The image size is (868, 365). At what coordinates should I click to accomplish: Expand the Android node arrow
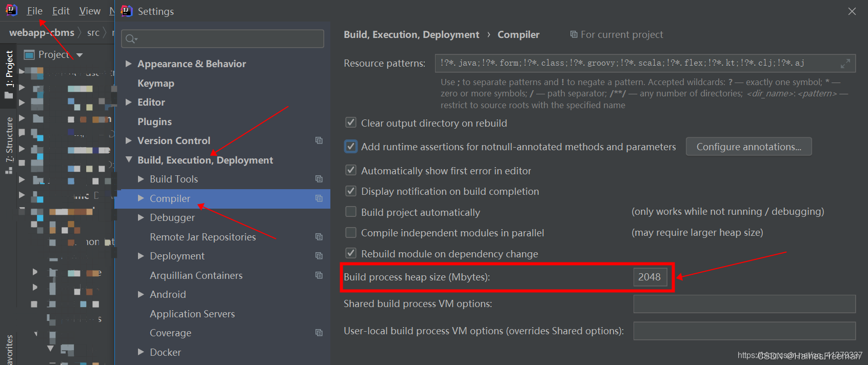tap(141, 294)
